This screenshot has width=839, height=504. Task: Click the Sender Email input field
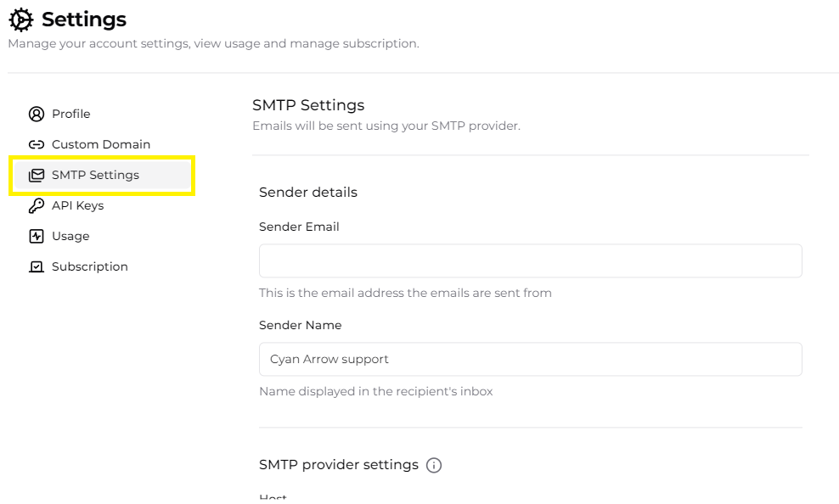530,260
